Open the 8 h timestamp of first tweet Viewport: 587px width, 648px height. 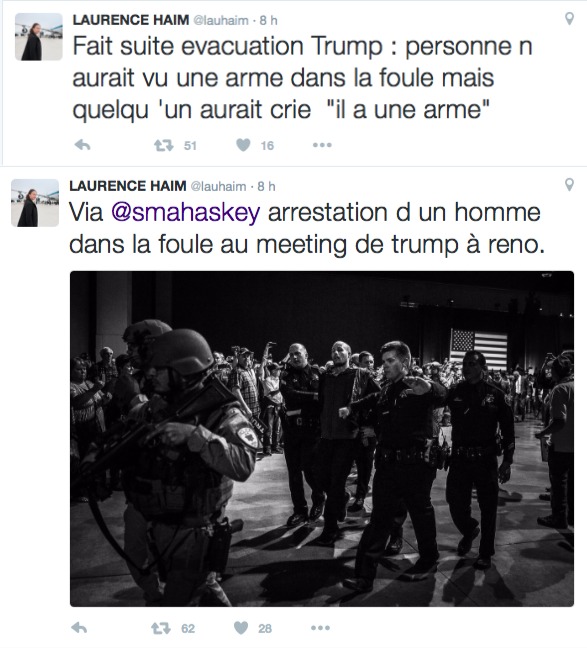click(268, 20)
